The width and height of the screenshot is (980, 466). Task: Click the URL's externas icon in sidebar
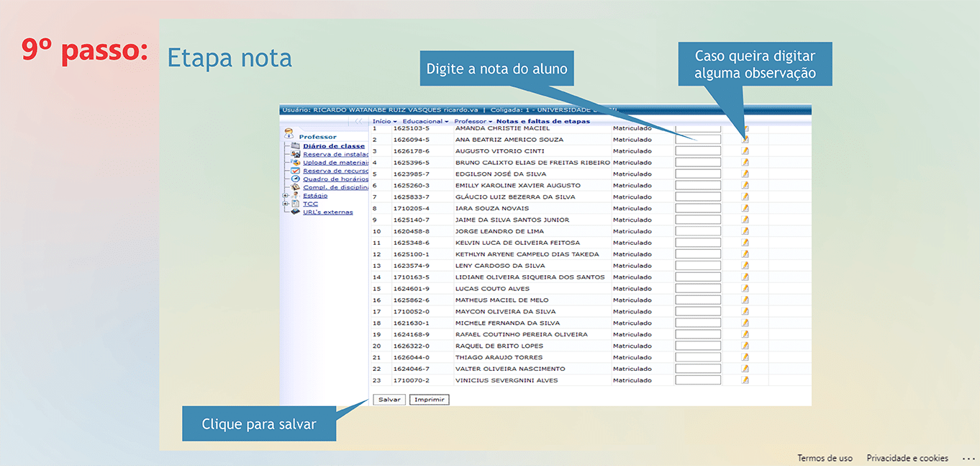pos(295,212)
